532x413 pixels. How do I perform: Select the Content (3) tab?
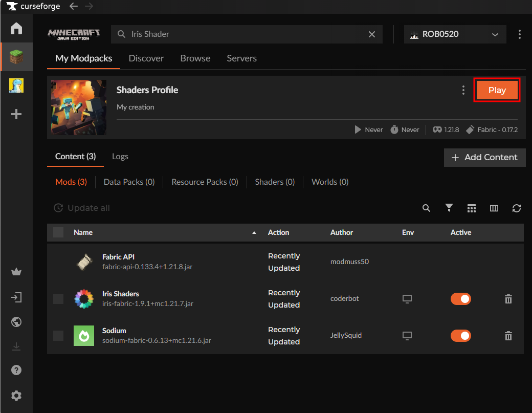click(x=75, y=157)
